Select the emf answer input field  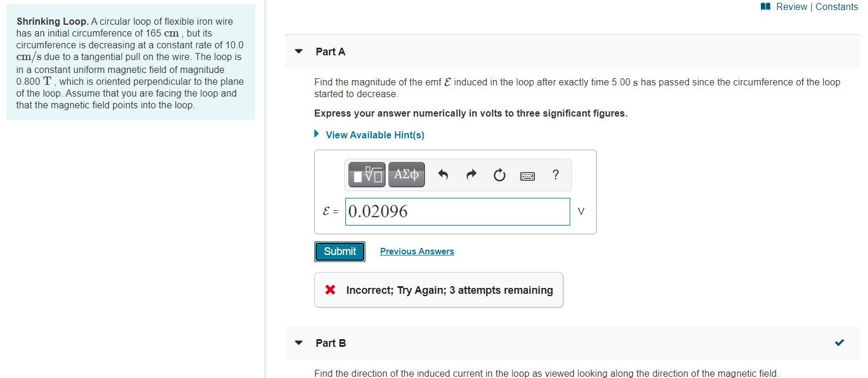[x=458, y=211]
